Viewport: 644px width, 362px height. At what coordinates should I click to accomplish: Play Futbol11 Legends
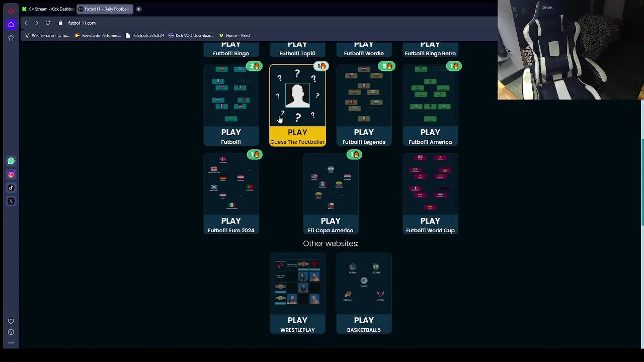tap(364, 136)
